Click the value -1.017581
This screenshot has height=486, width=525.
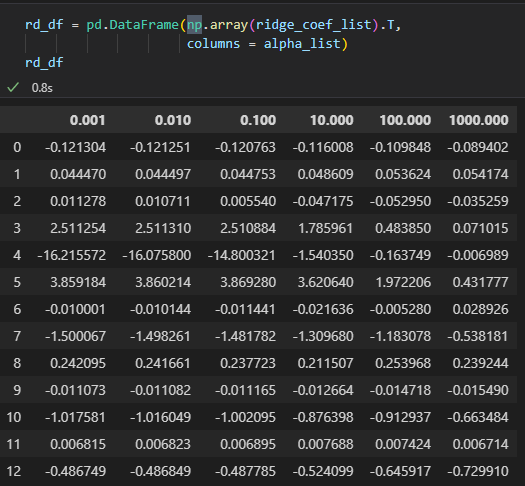[x=76, y=417]
